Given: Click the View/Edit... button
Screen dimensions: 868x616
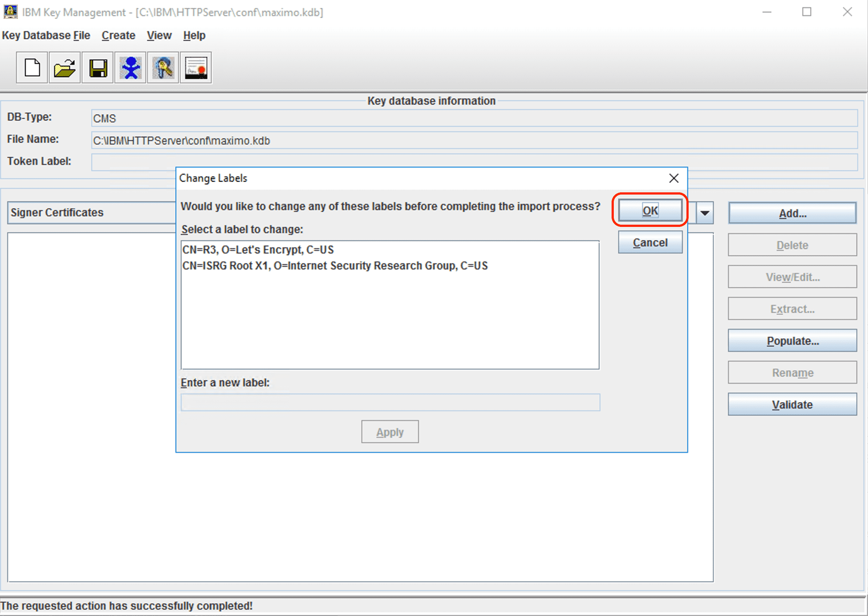Looking at the screenshot, I should [792, 277].
